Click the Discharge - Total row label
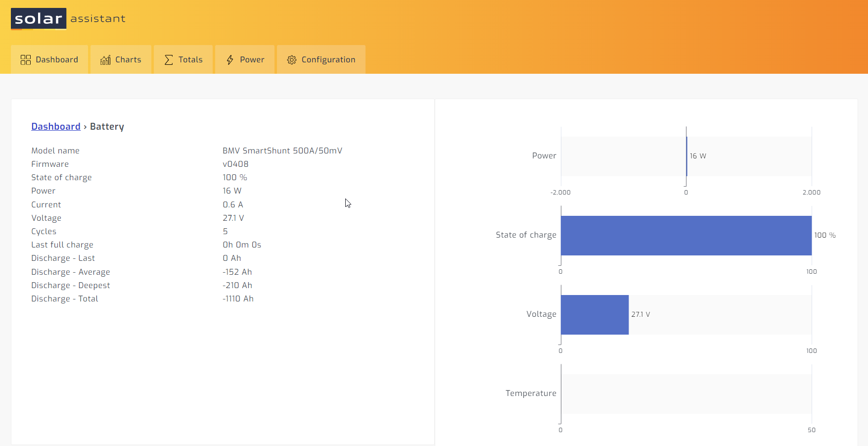This screenshot has height=446, width=868. coord(65,298)
